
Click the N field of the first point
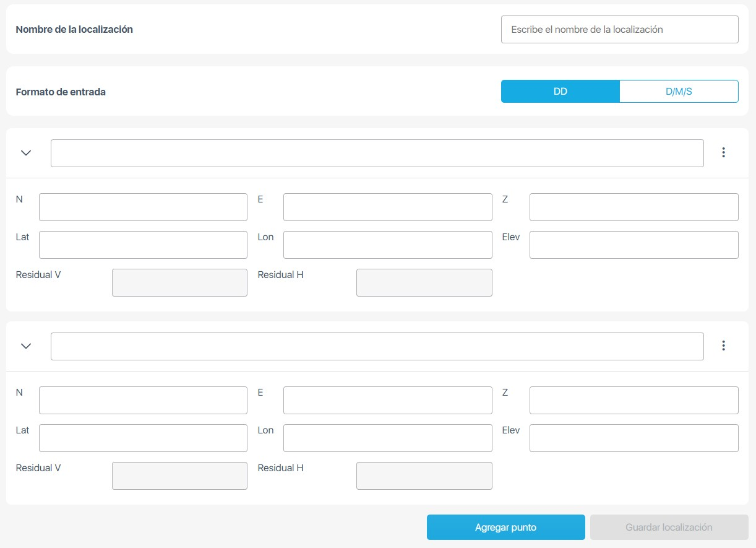click(143, 207)
